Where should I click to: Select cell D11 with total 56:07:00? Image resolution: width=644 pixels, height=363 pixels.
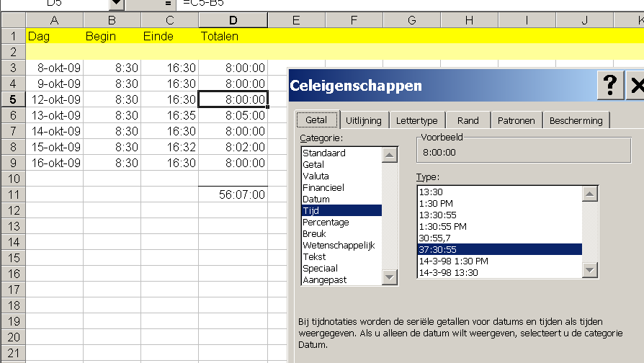point(233,194)
